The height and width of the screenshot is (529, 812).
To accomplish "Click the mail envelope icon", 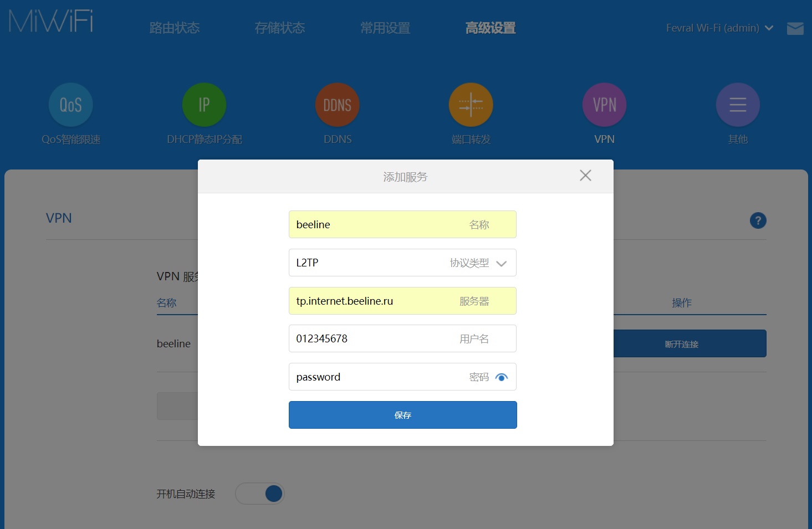I will [x=795, y=28].
